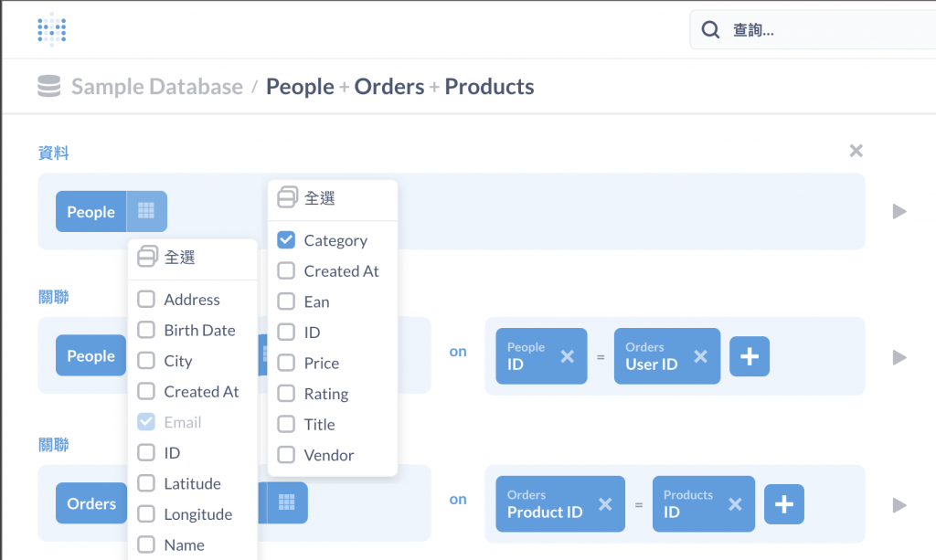
Task: Check the Birth Date column
Action: 146,330
